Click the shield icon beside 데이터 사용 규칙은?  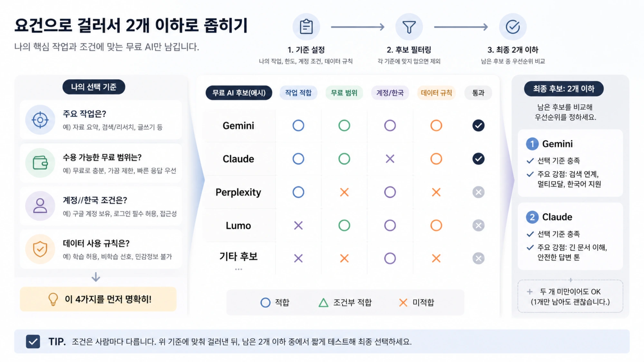40,249
